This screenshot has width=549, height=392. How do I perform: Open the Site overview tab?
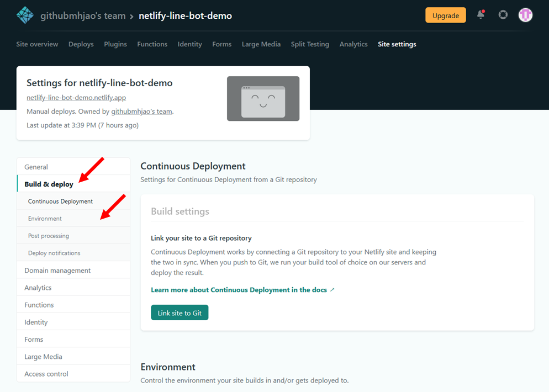(x=37, y=44)
